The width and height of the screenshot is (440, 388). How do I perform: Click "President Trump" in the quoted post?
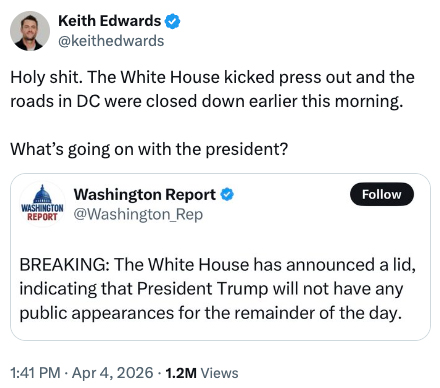coord(203,289)
